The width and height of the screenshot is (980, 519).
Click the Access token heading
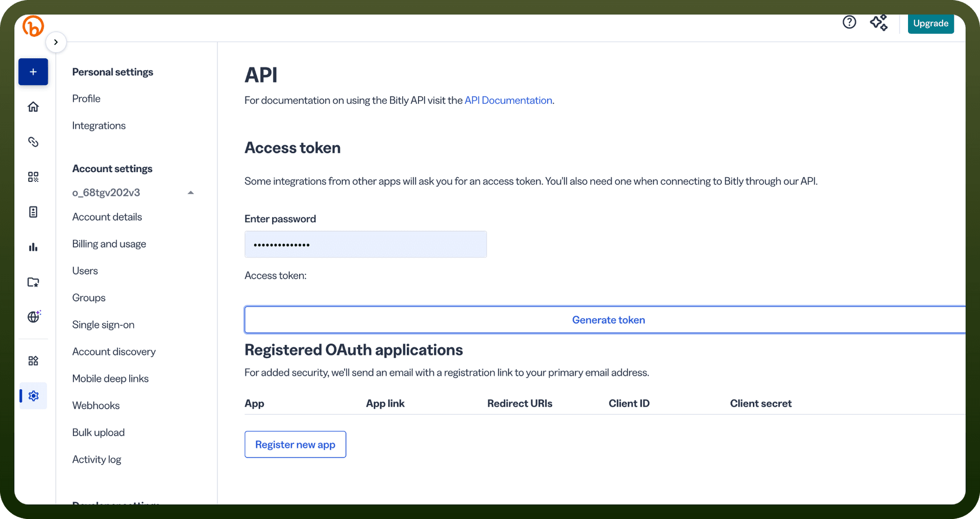[292, 148]
